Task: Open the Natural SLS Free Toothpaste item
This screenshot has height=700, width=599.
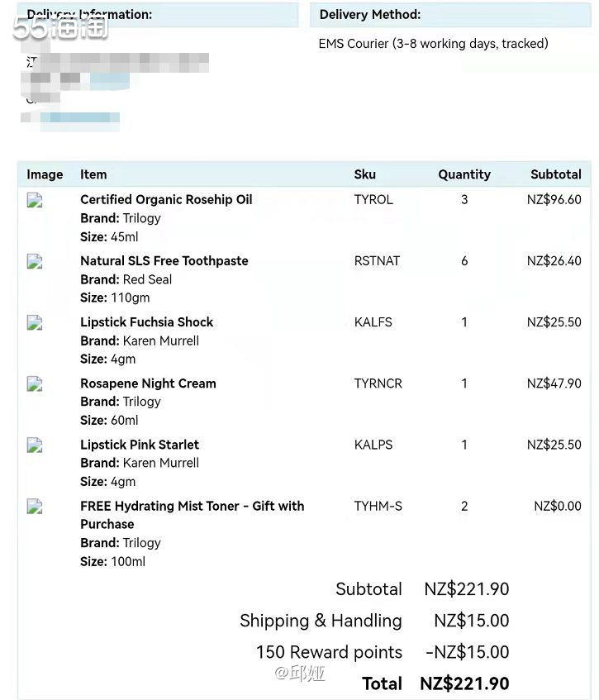Action: 164,261
